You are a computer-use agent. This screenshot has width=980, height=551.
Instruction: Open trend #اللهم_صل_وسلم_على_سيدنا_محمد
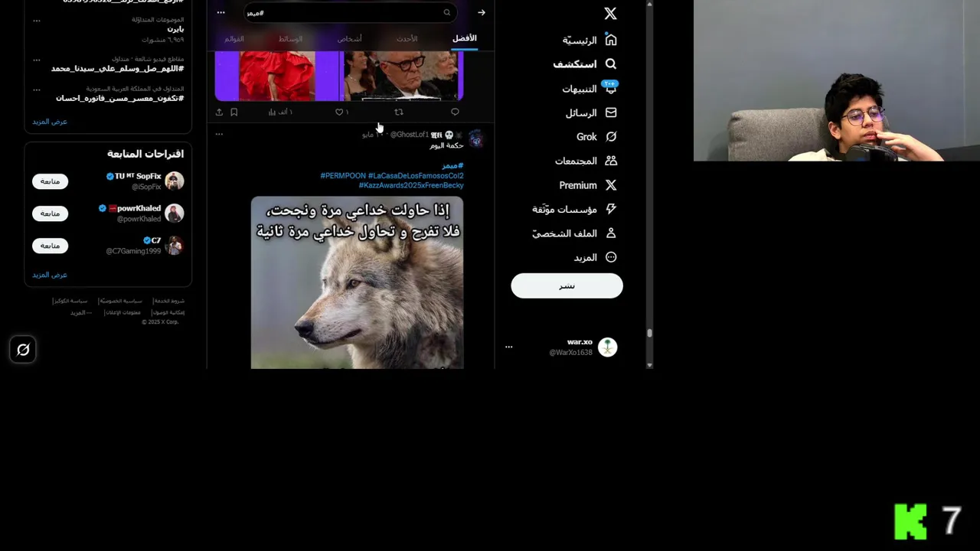pyautogui.click(x=117, y=68)
